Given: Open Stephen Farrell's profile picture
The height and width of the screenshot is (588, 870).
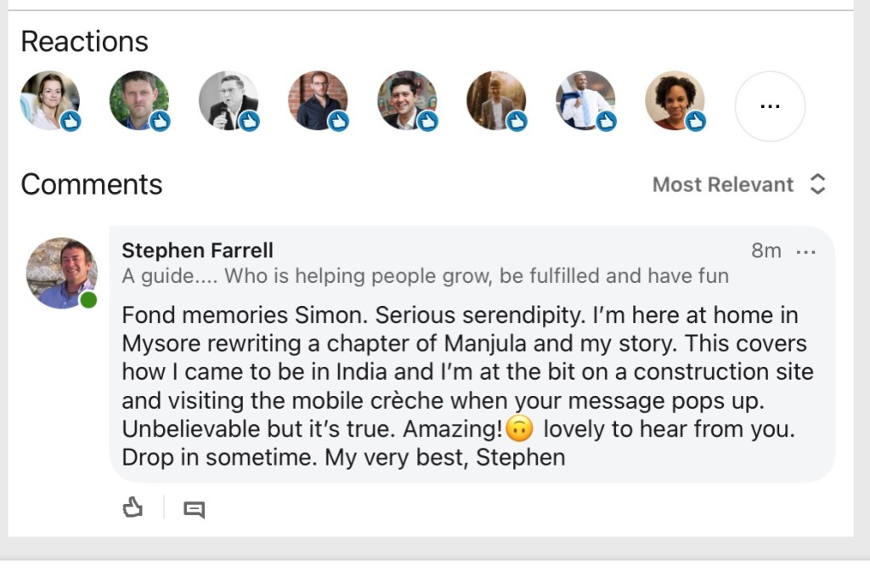Looking at the screenshot, I should click(60, 273).
